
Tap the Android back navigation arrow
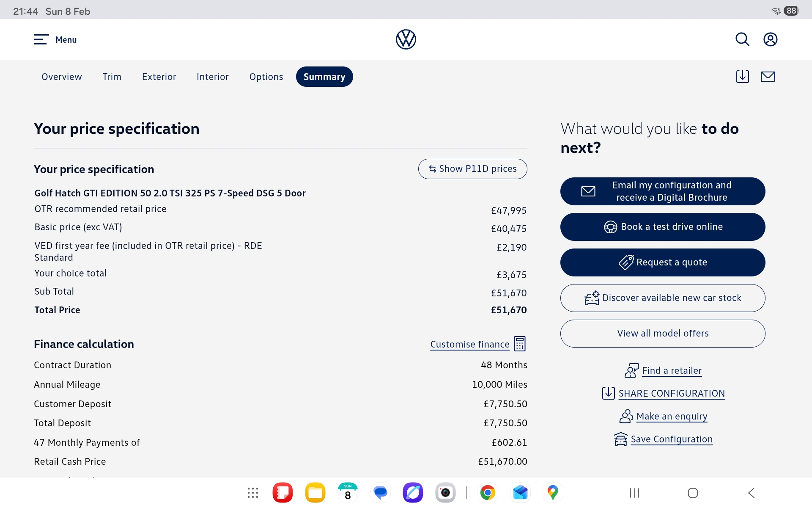point(751,493)
